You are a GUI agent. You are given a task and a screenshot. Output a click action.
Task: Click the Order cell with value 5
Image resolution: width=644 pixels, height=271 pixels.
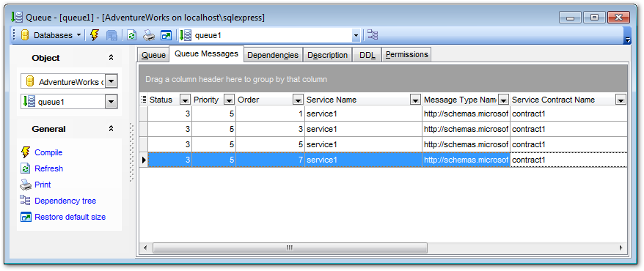[x=270, y=144]
